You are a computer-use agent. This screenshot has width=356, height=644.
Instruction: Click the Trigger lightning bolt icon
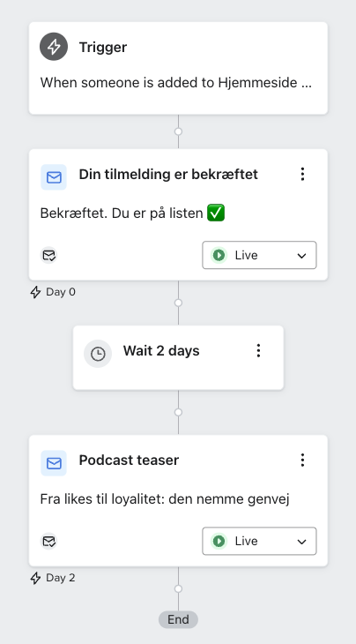[x=54, y=47]
